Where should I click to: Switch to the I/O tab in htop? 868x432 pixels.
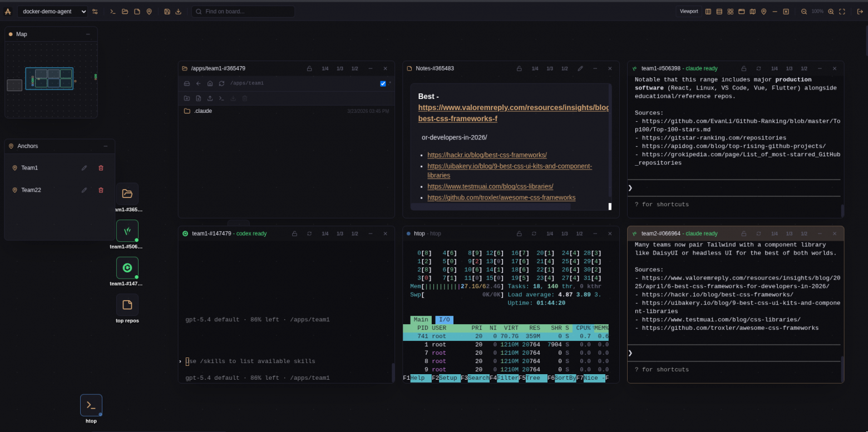[444, 320]
